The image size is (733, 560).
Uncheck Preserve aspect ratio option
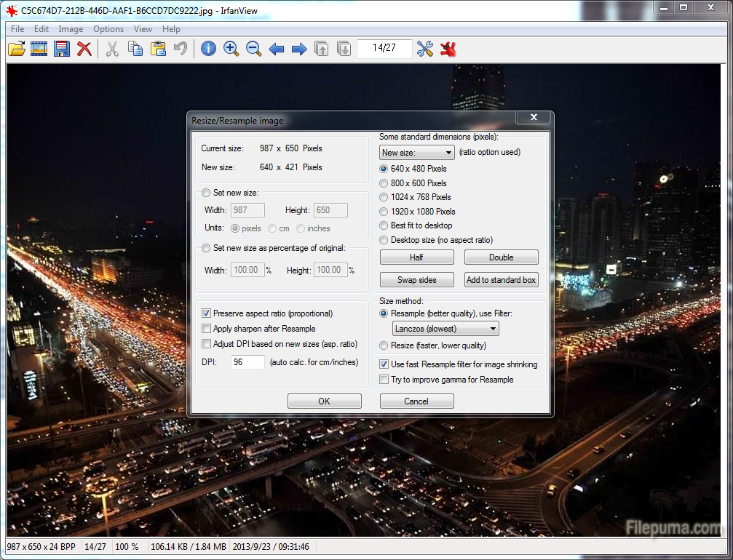[207, 313]
